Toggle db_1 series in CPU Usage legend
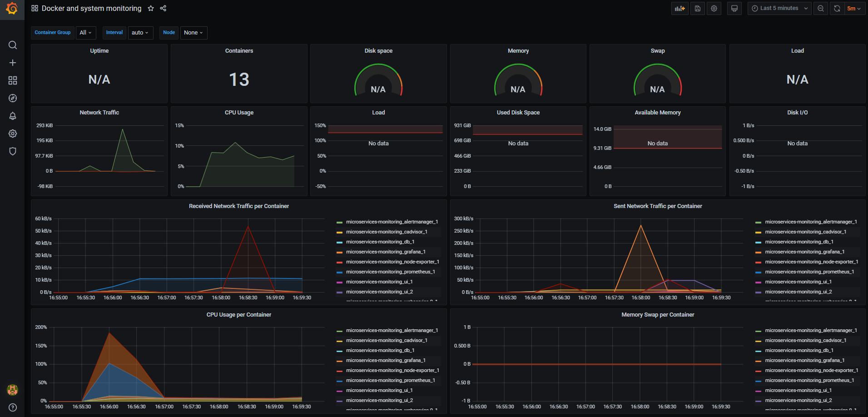This screenshot has width=868, height=417. coord(380,351)
